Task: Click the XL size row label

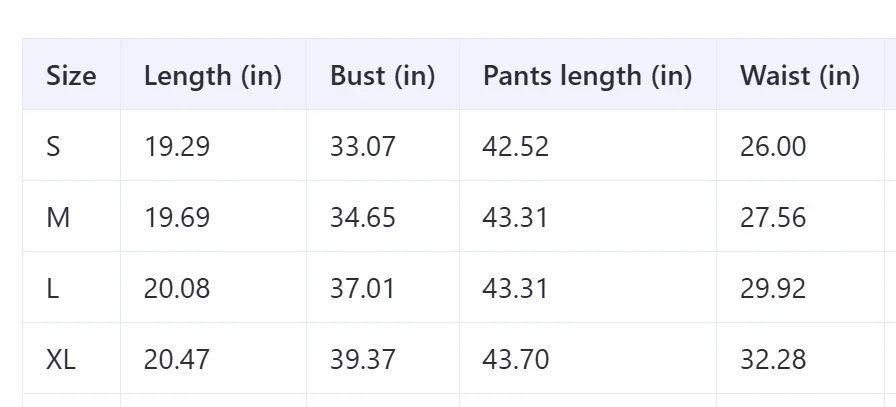Action: [61, 360]
